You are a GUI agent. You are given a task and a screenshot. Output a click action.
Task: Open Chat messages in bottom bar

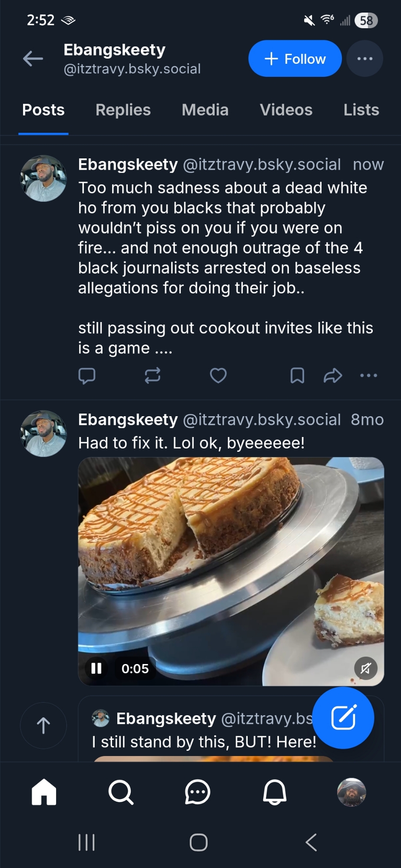pyautogui.click(x=198, y=792)
